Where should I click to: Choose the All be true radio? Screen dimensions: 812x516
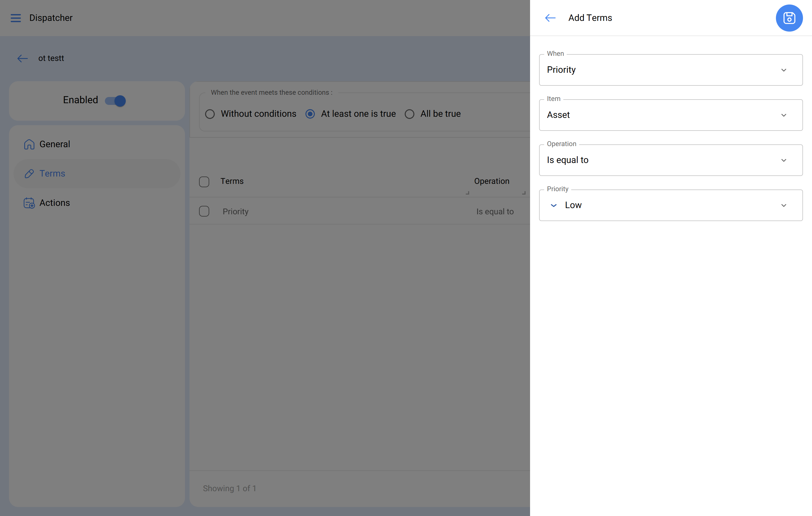click(409, 114)
